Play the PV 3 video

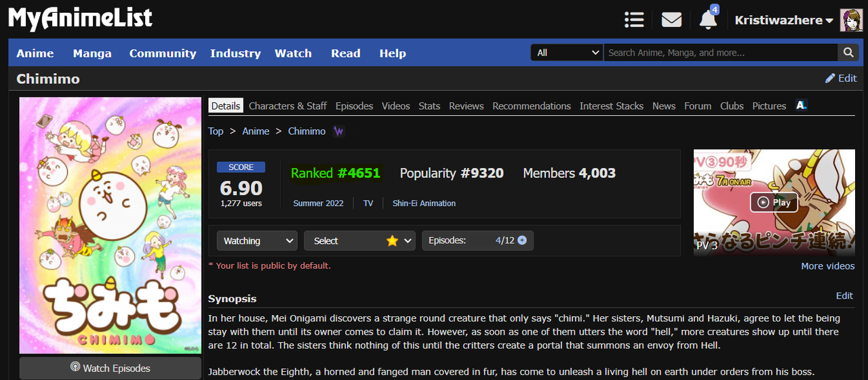[774, 202]
